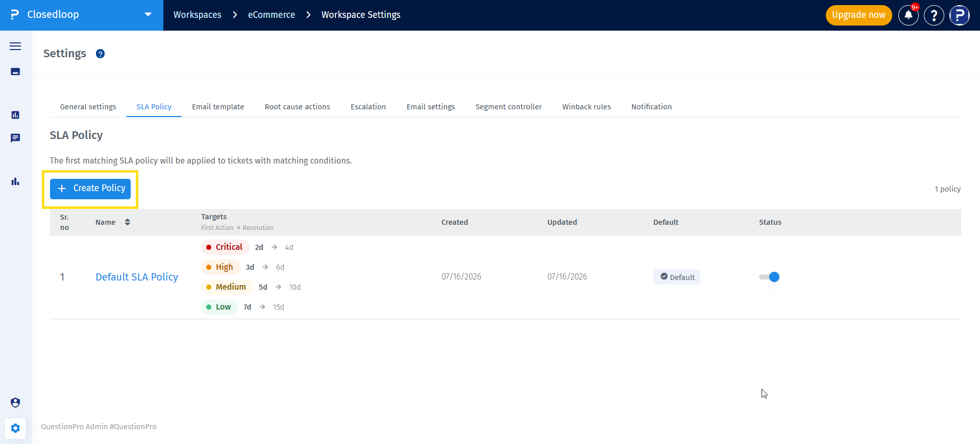Click Workspace Settings breadcrumb
The height and width of the screenshot is (444, 980).
coord(361,15)
